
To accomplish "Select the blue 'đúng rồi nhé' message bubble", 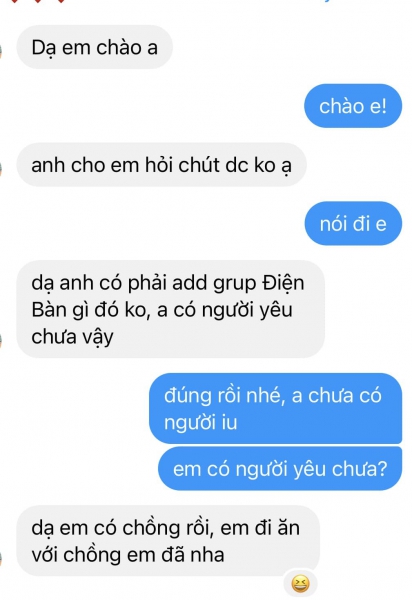I will pyautogui.click(x=275, y=408).
